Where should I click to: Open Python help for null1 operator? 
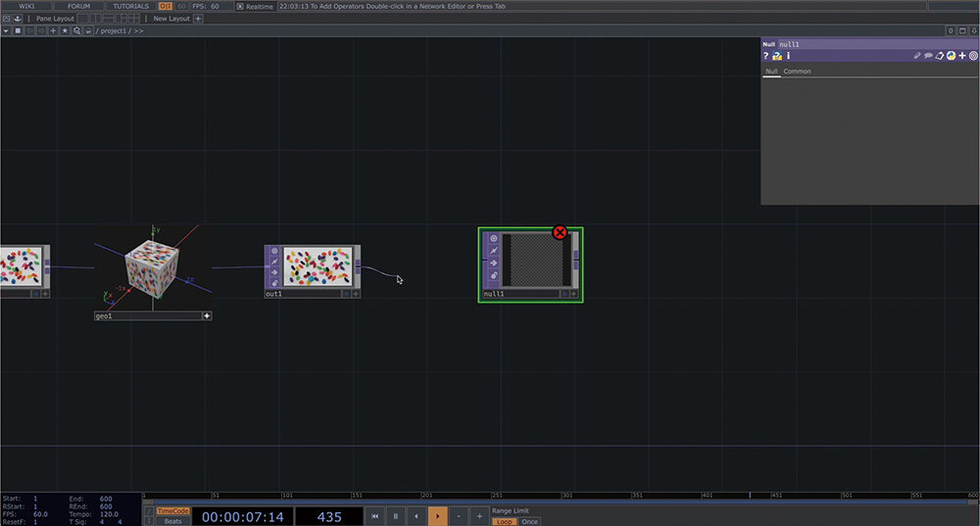(x=776, y=57)
